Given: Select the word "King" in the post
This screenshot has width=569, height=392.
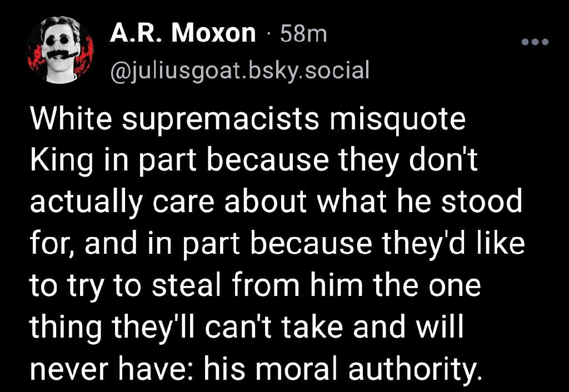Looking at the screenshot, I should (x=61, y=162).
